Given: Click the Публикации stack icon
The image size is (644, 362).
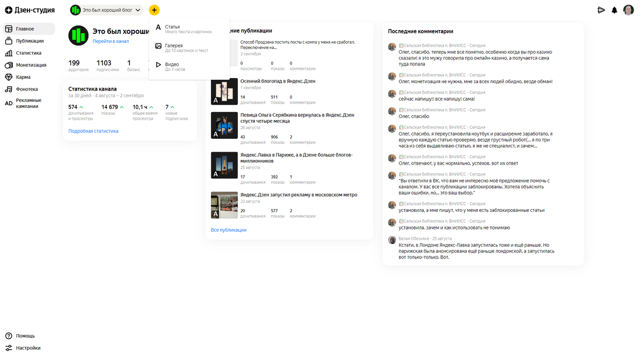Looking at the screenshot, I should (9, 41).
